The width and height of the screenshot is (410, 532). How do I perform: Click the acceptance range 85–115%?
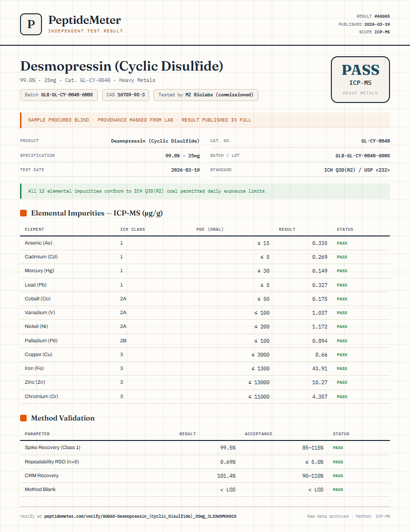313,448
